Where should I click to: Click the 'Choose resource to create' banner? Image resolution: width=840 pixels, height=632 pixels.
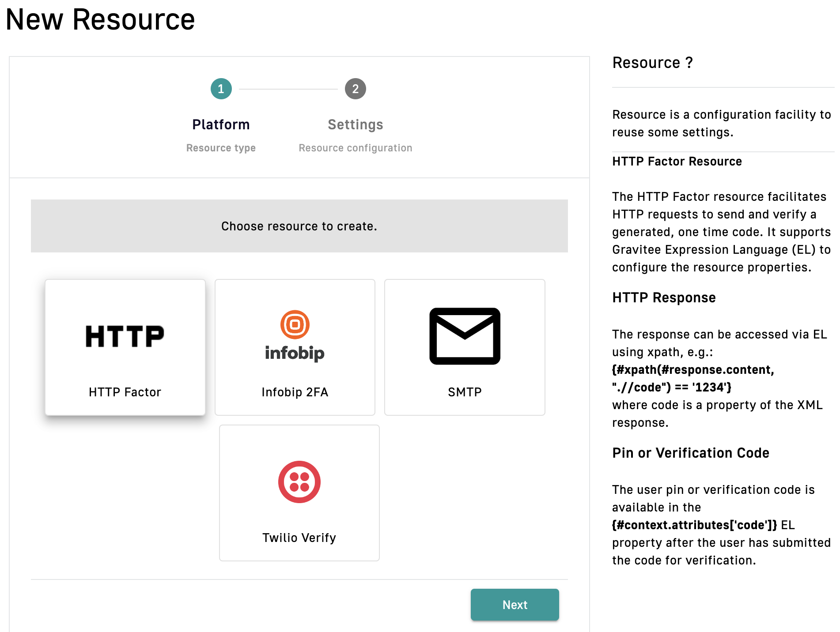[x=299, y=226]
